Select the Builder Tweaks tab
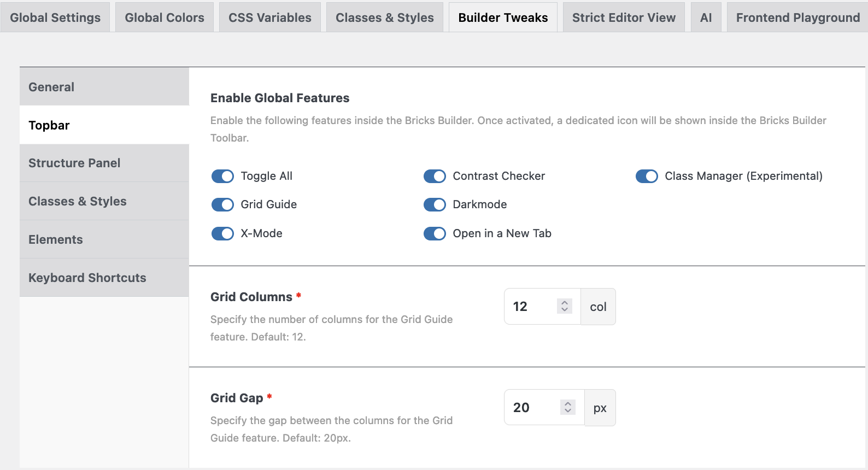 coord(503,17)
